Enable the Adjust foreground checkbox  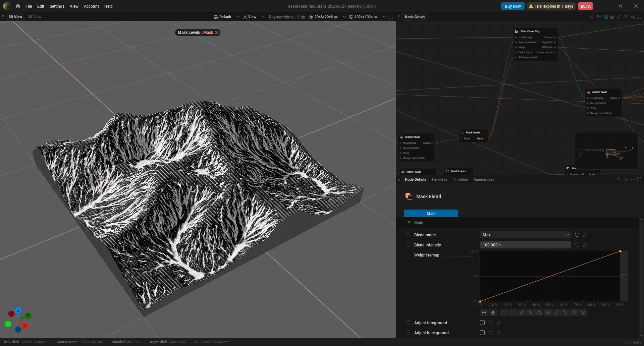pyautogui.click(x=482, y=323)
